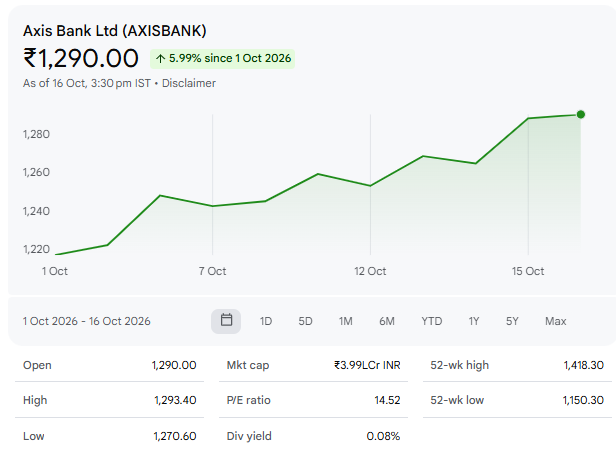
Task: Click the 52-wk low label
Action: tap(457, 400)
